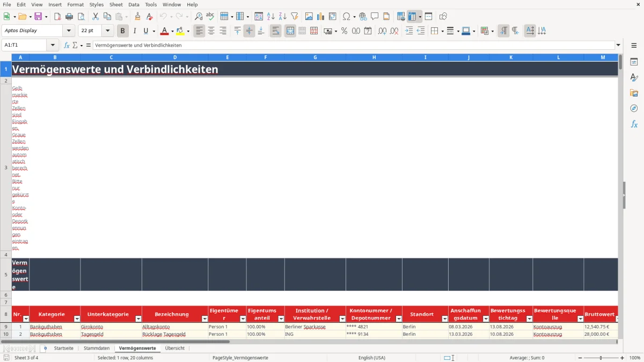Remove a decimal place
Screen dimensions: 644x362
pyautogui.click(x=394, y=31)
